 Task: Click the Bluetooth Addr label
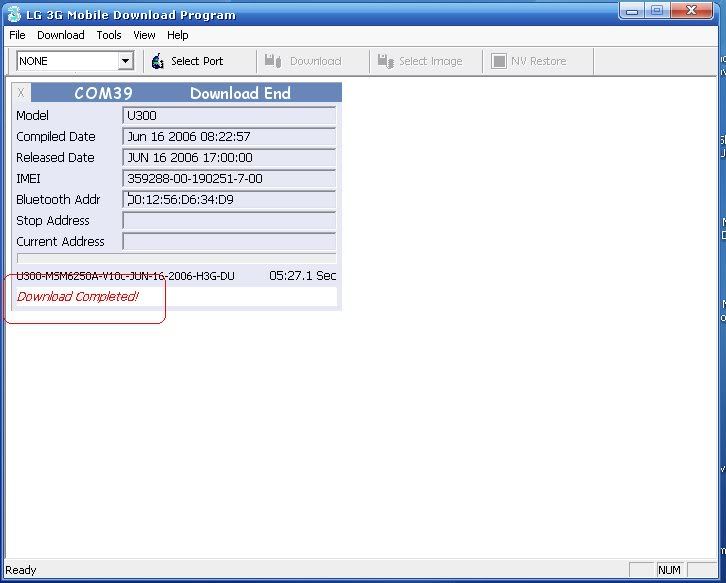click(x=58, y=200)
